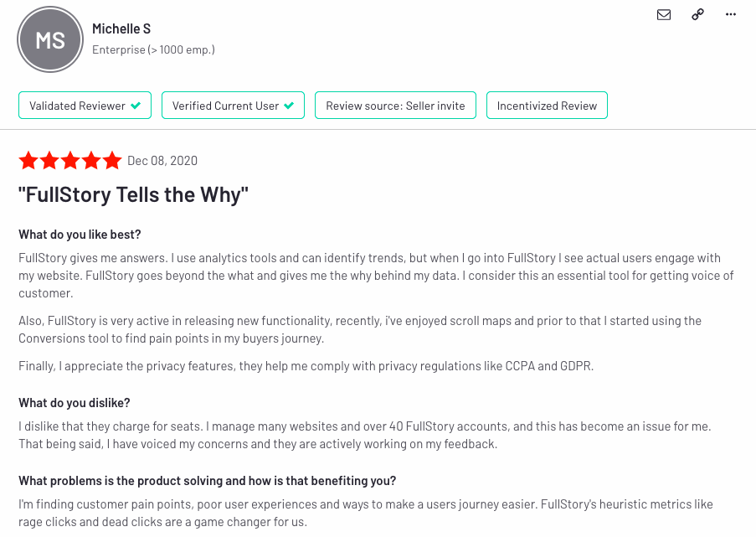Click the Validated Reviewer badge
The height and width of the screenshot is (537, 756).
click(85, 106)
